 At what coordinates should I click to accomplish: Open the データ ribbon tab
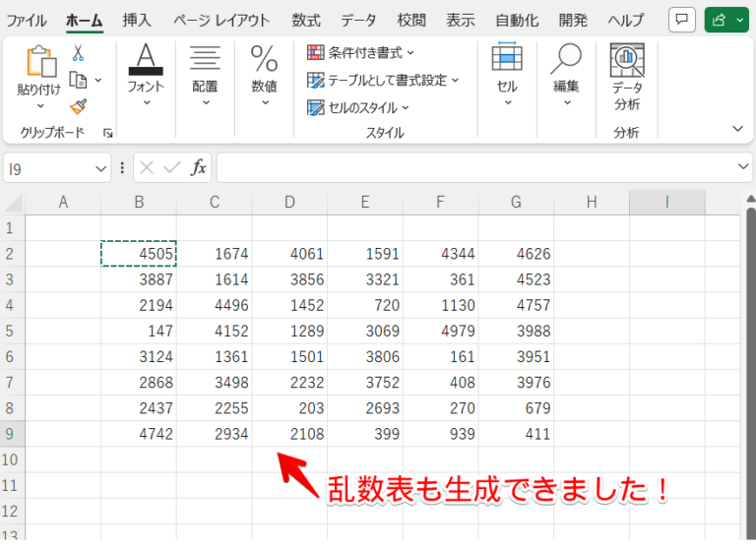[x=358, y=21]
